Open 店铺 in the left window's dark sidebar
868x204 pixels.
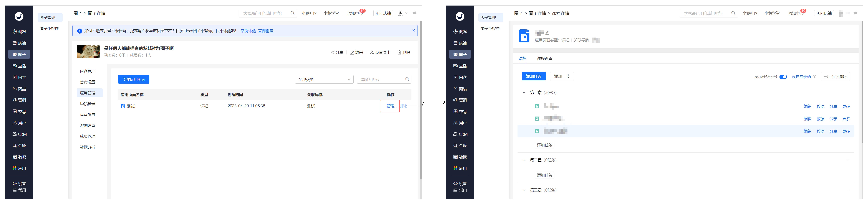(19, 43)
